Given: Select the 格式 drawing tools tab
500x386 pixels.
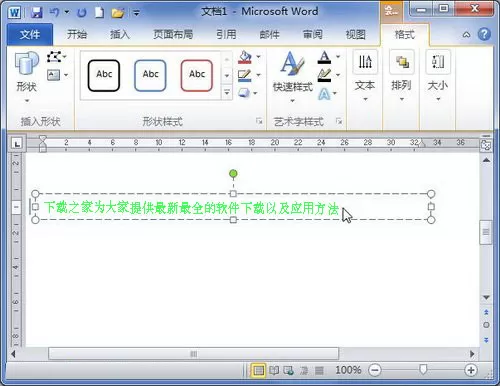Looking at the screenshot, I should click(405, 34).
